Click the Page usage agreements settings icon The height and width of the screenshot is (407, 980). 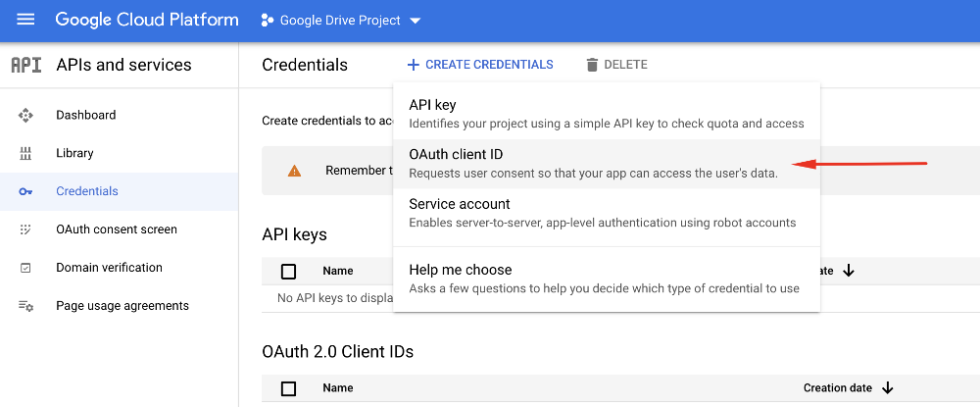[x=25, y=306]
